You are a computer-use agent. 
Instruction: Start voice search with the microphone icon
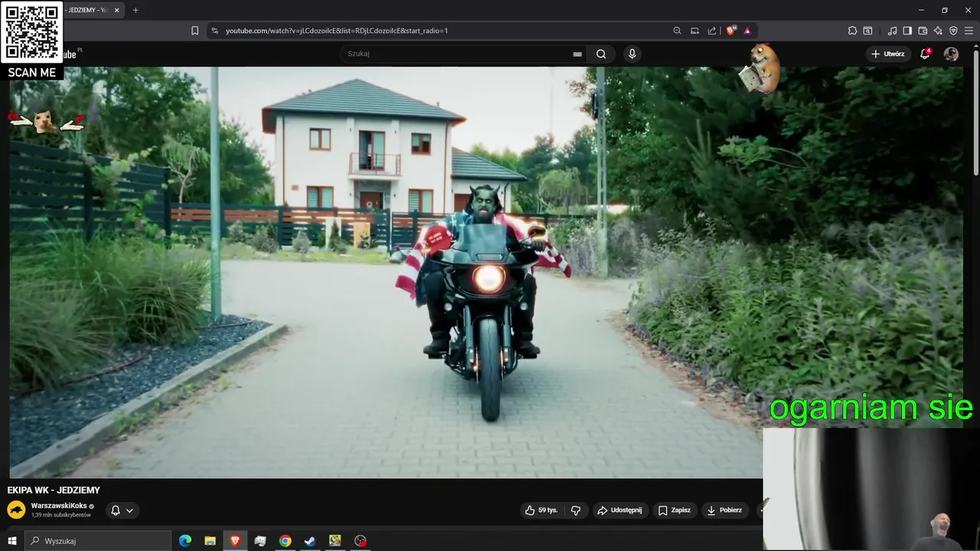pyautogui.click(x=632, y=54)
